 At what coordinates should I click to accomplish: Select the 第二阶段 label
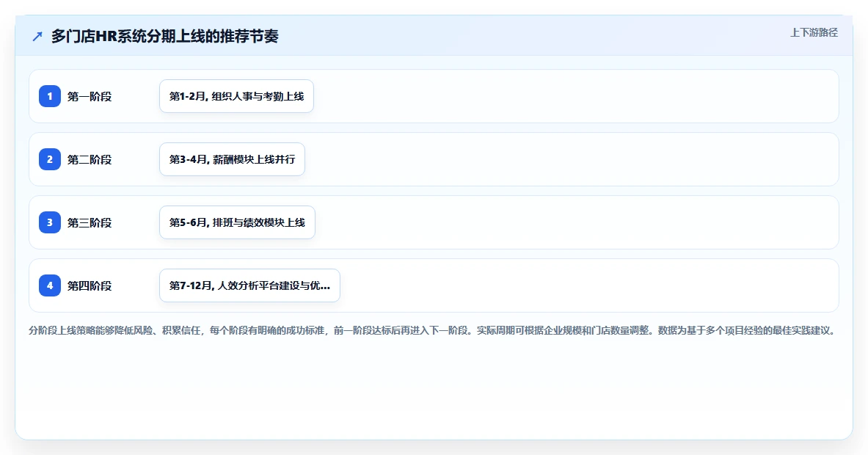(90, 159)
